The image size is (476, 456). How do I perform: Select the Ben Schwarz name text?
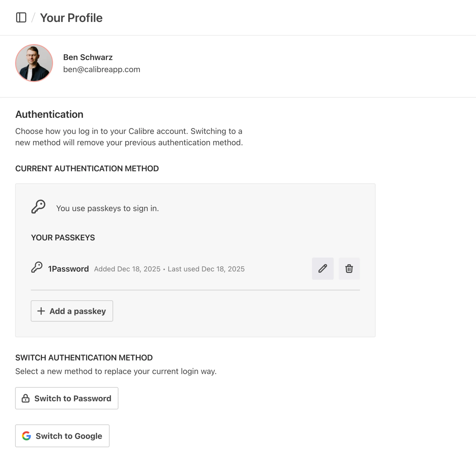tap(88, 57)
